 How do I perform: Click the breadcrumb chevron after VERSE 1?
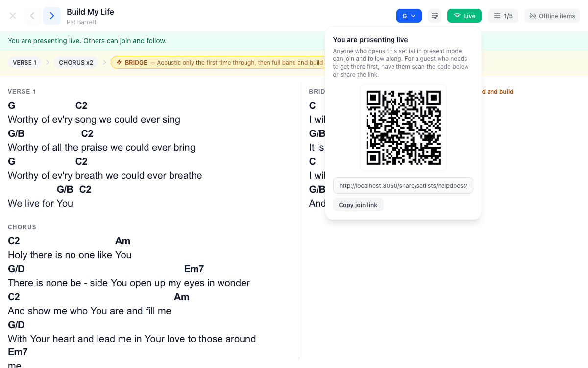(48, 62)
